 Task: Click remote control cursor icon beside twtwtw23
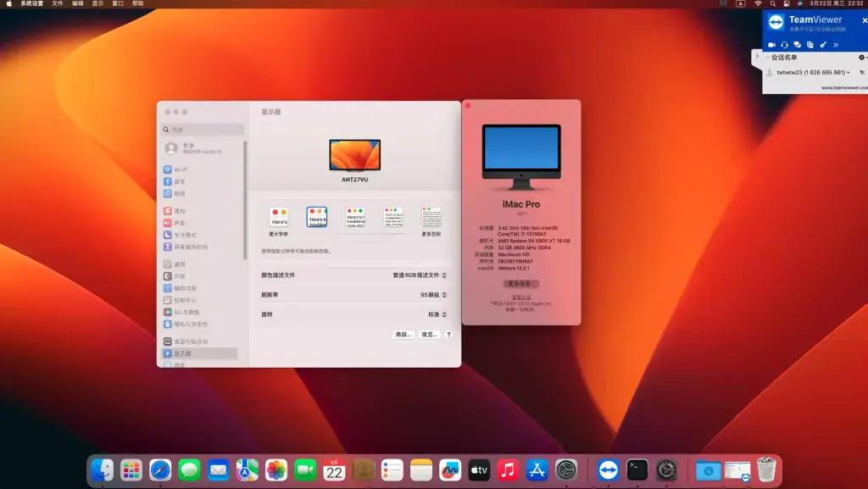point(861,73)
